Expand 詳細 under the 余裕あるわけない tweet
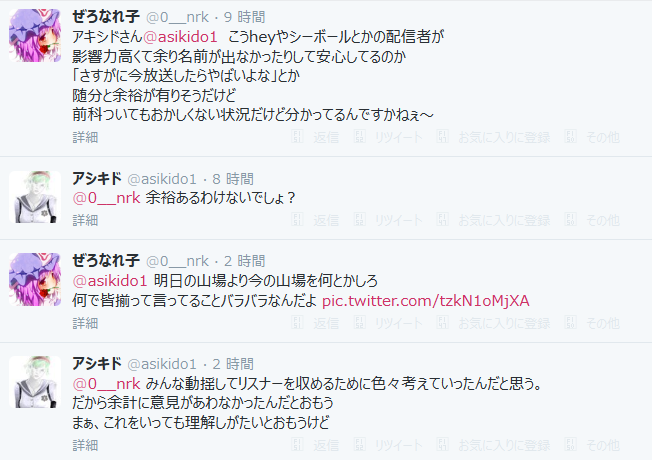Screen dimensions: 652x460 (x=85, y=220)
